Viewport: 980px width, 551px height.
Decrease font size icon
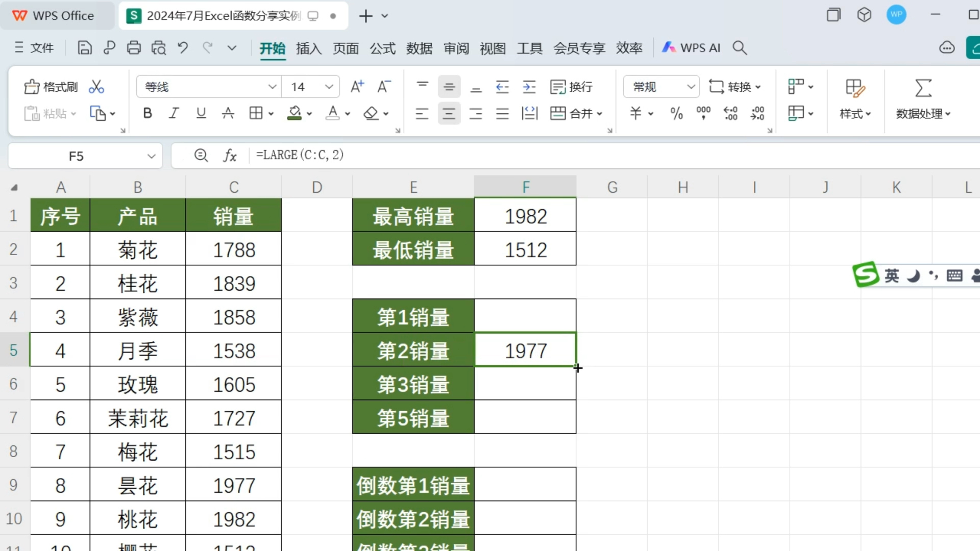(384, 87)
